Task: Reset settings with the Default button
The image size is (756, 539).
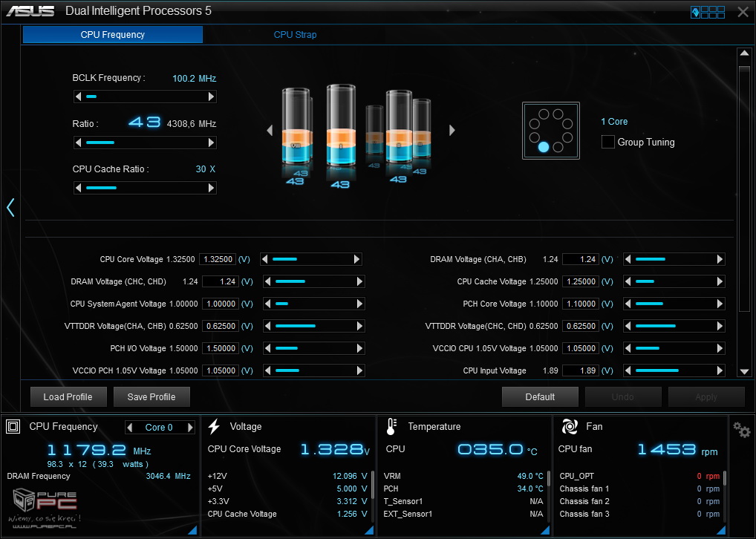Action: [540, 396]
